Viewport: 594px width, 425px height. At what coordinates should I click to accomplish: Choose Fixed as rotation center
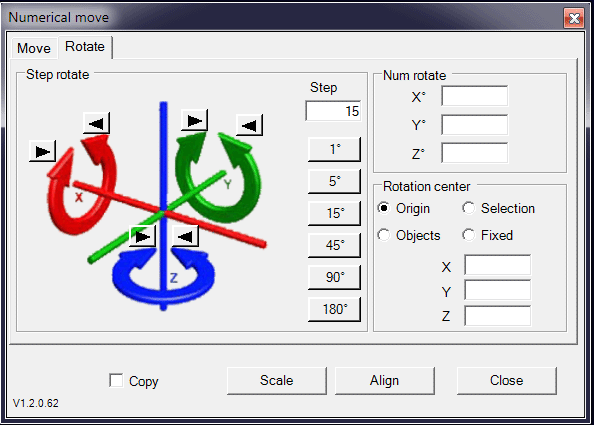pos(488,235)
